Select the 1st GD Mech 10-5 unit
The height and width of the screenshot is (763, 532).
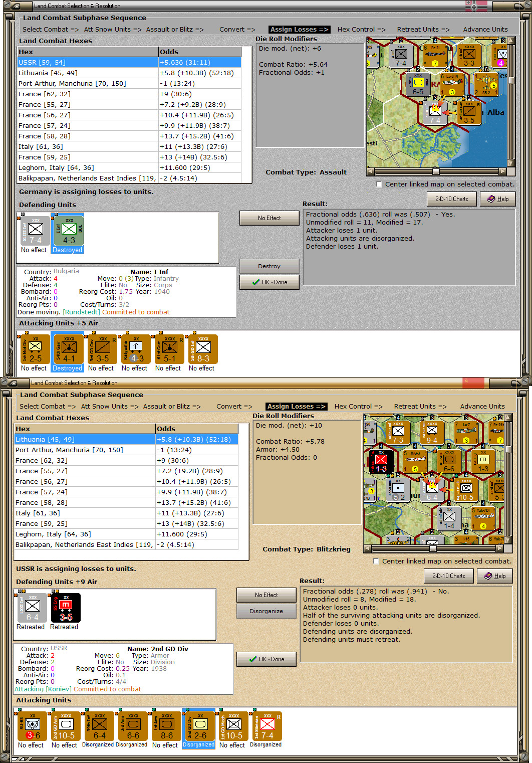tap(233, 726)
